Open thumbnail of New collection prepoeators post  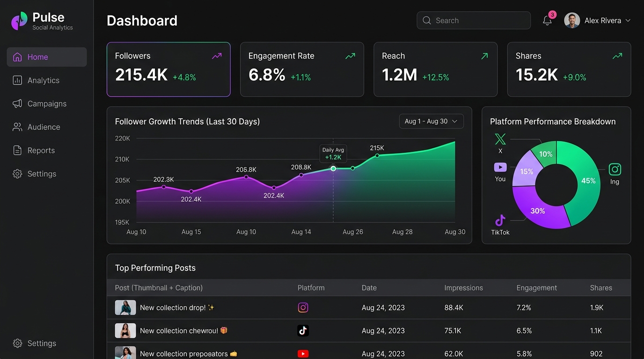125,353
